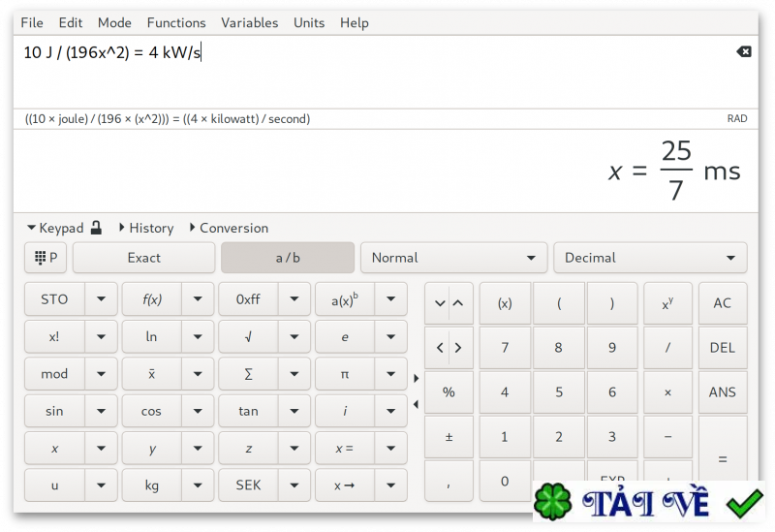The width and height of the screenshot is (775, 532).
Task: Move cursor left with the arrow key
Action: [439, 348]
